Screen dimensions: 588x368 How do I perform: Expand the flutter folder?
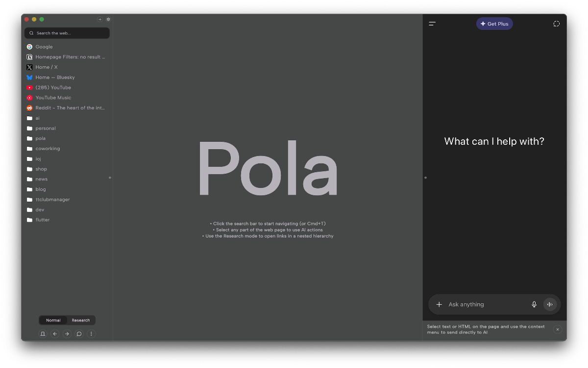(x=67, y=220)
